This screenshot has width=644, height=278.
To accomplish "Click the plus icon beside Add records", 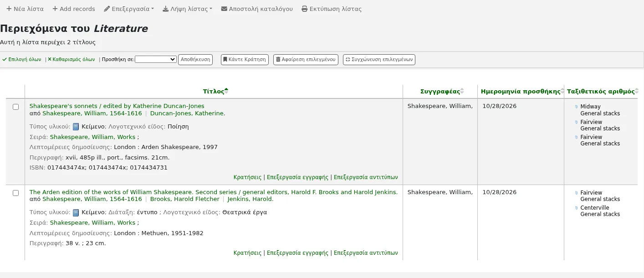I will (x=55, y=9).
